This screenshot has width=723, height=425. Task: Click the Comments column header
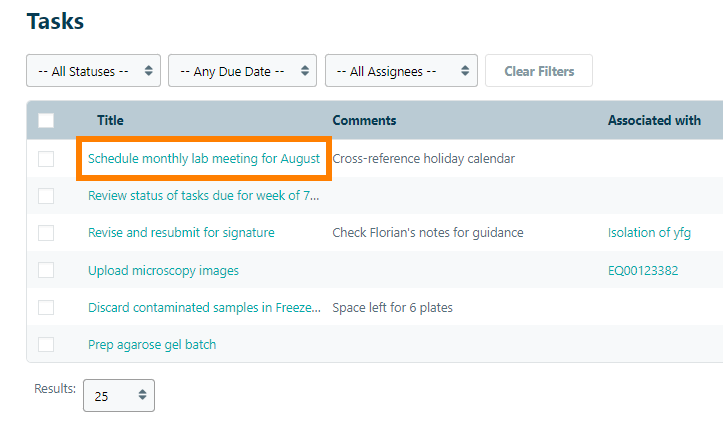coord(364,121)
